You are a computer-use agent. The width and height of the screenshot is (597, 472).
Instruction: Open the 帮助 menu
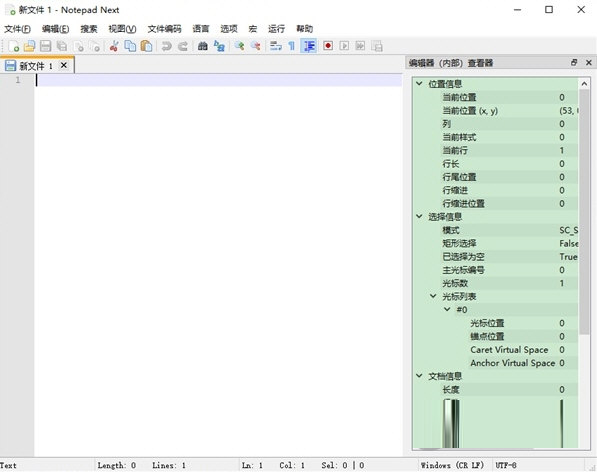[305, 29]
